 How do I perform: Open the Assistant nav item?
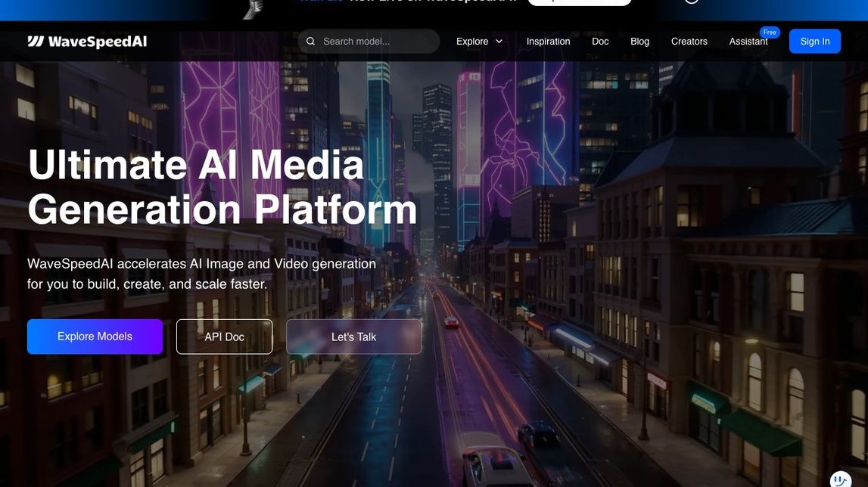tap(748, 42)
